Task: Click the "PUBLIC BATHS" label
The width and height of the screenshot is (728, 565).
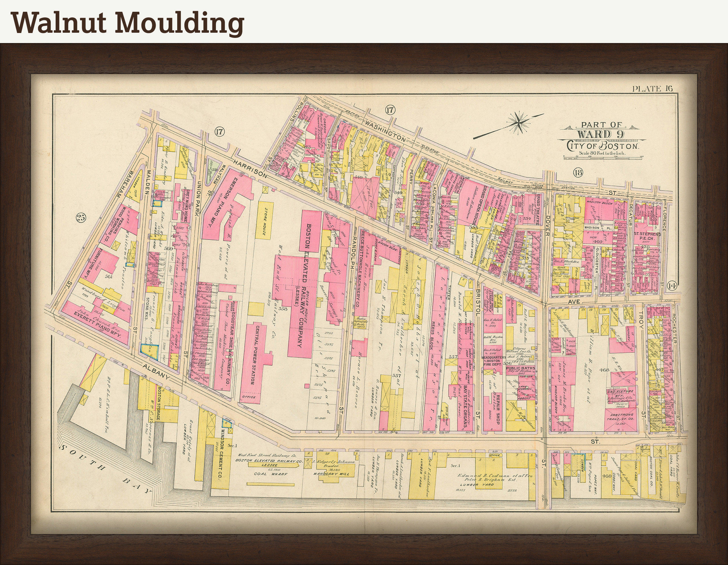Action: pyautogui.click(x=520, y=368)
